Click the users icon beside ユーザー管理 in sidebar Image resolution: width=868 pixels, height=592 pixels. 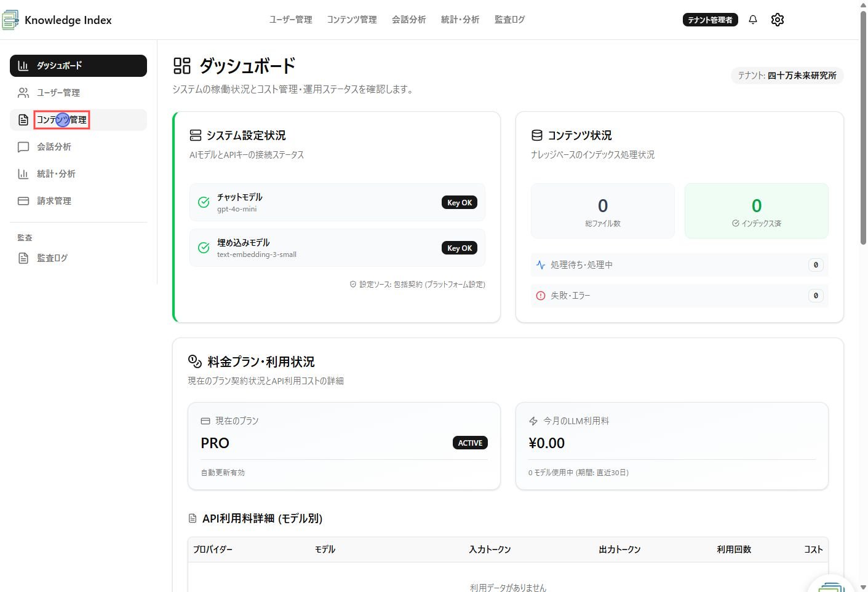point(23,93)
